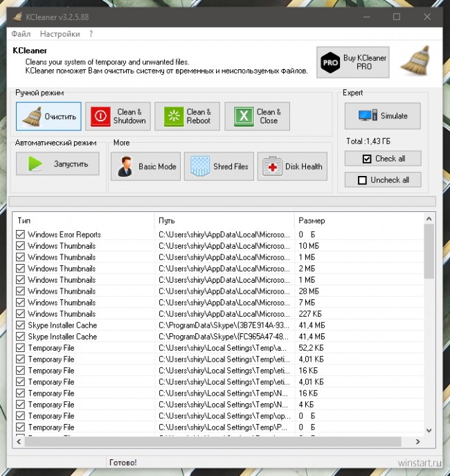Image resolution: width=450 pixels, height=476 pixels.
Task: Open the Файл menu
Action: (21, 34)
